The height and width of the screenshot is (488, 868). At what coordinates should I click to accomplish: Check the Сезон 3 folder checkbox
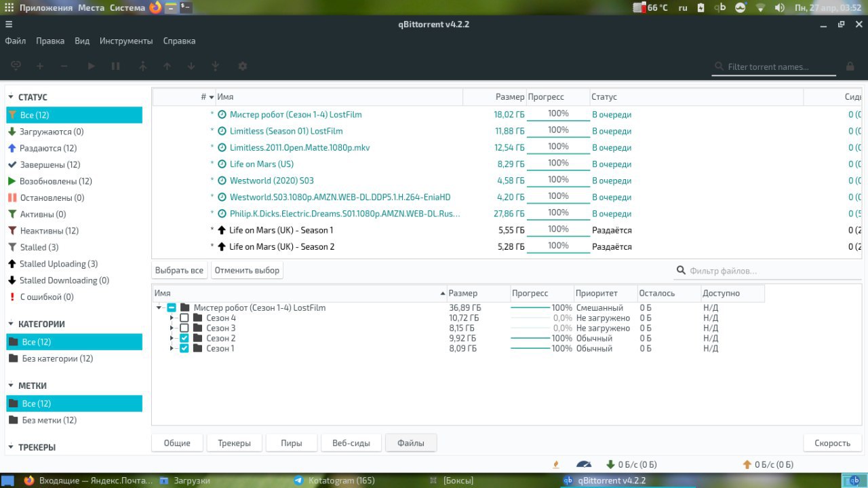tap(184, 328)
